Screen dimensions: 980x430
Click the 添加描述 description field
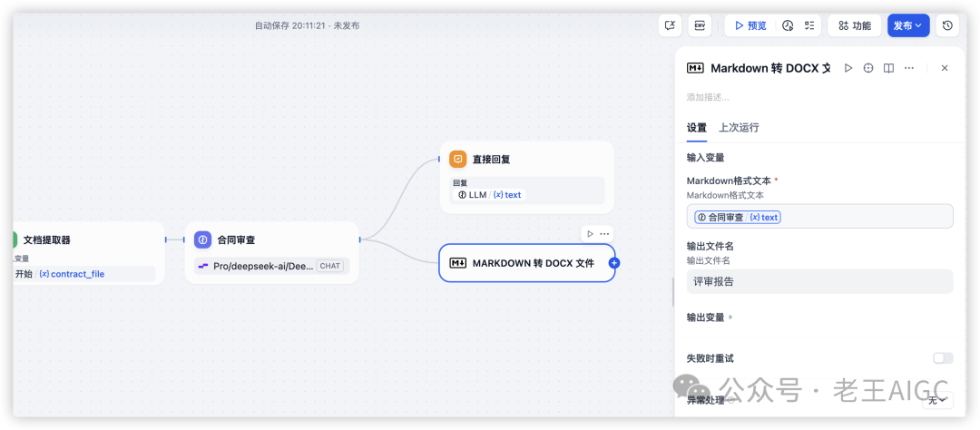click(x=708, y=97)
